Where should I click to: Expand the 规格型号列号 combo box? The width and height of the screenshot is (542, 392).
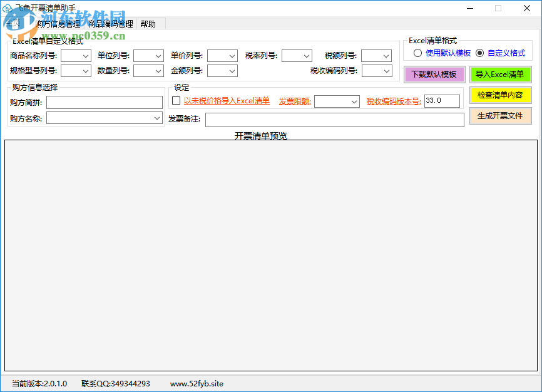[x=76, y=71]
